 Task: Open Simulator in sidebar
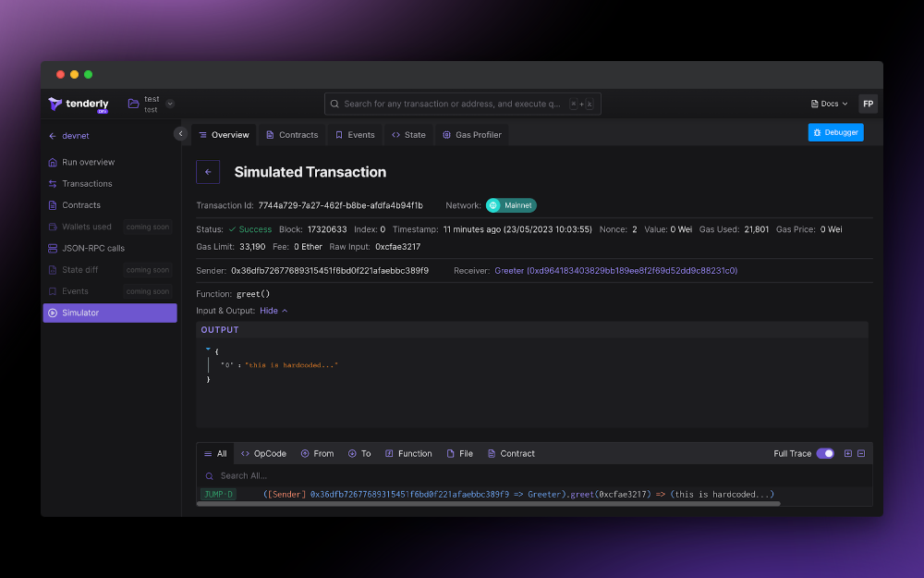(x=110, y=313)
